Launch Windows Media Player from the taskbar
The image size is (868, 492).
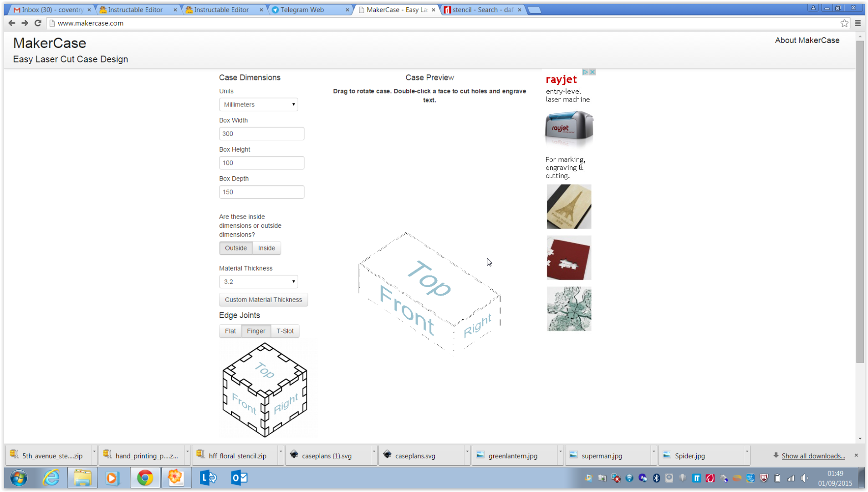tap(112, 478)
